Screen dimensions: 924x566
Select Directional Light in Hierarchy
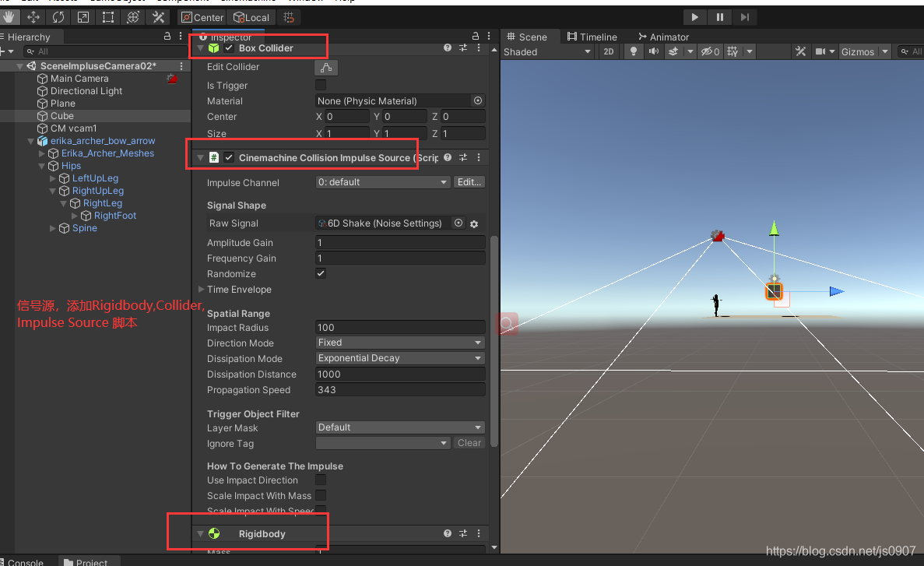[86, 91]
